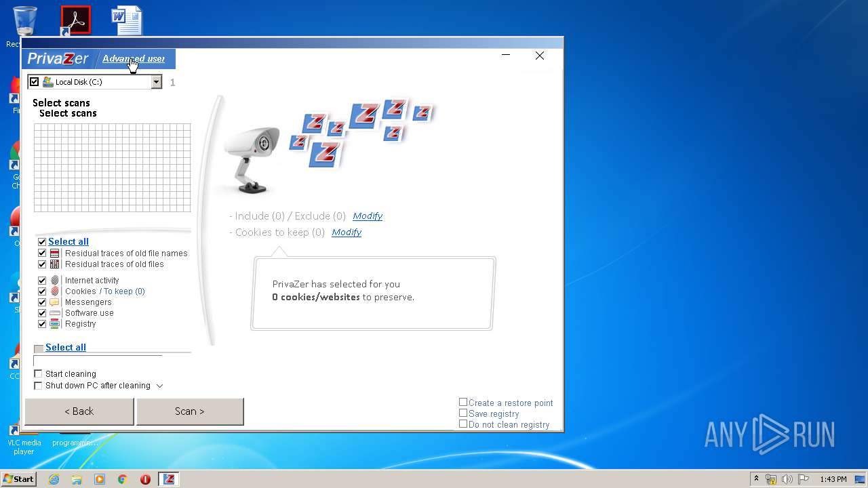Click the red Cookies fingerprint icon

tap(55, 291)
